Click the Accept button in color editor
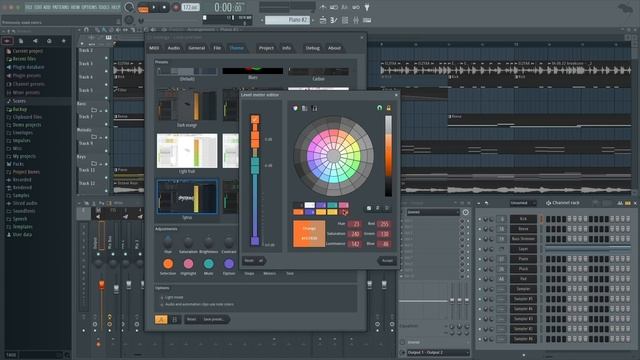The image size is (640, 360). (x=387, y=260)
